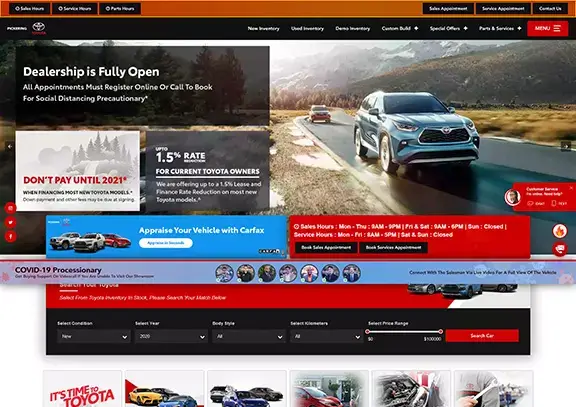The width and height of the screenshot is (576, 407).
Task: Open the Twitter social icon
Action: point(10,222)
